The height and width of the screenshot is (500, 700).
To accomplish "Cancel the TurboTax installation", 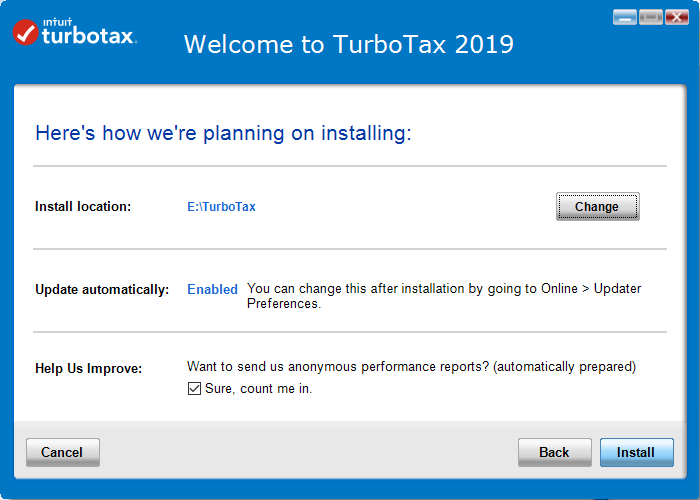I will [62, 452].
